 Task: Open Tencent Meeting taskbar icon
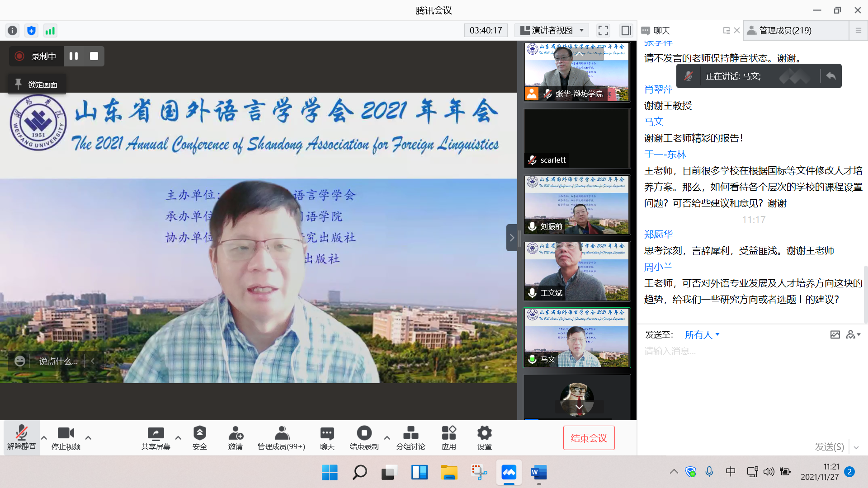coord(509,472)
